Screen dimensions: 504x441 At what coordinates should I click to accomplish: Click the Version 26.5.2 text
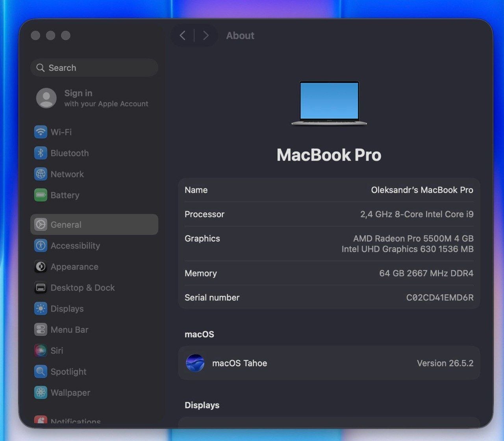(x=445, y=363)
